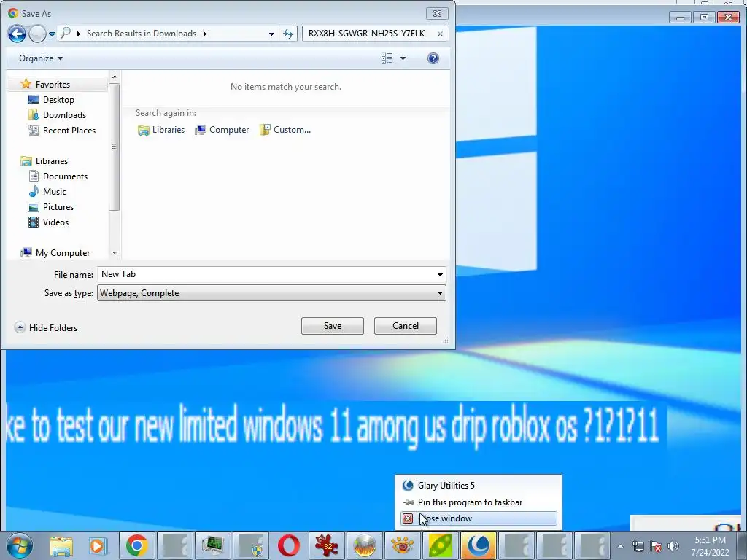Open the Organize menu
Screen dimensions: 747x560
tap(41, 58)
